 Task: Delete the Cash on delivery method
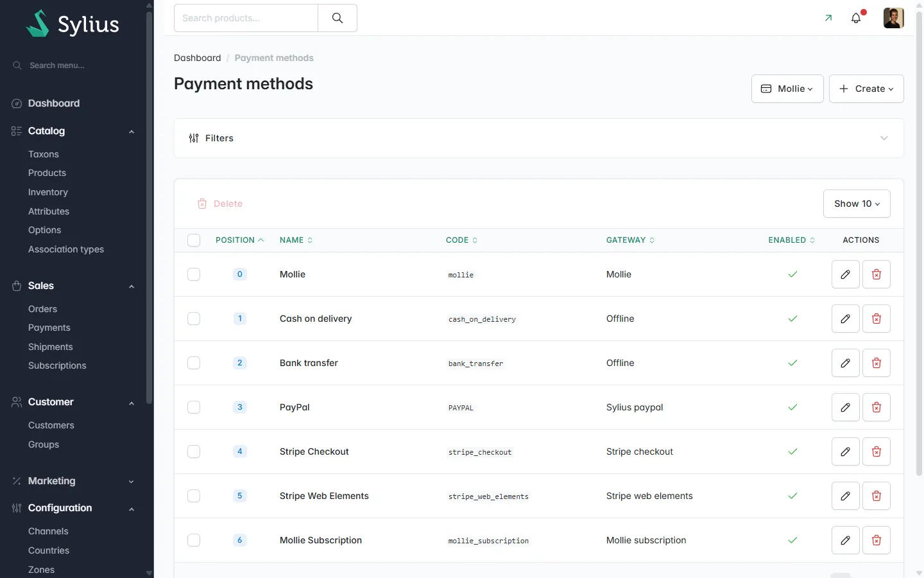point(877,319)
